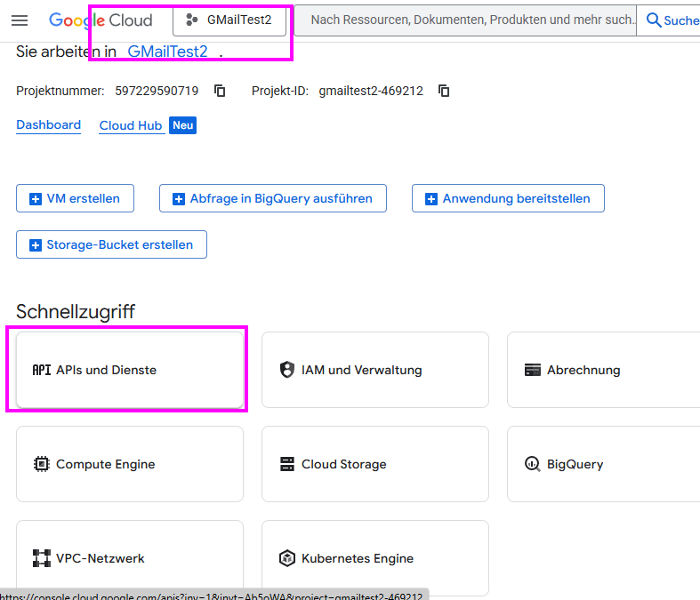
Task: Click the VM erstellen button
Action: point(75,198)
